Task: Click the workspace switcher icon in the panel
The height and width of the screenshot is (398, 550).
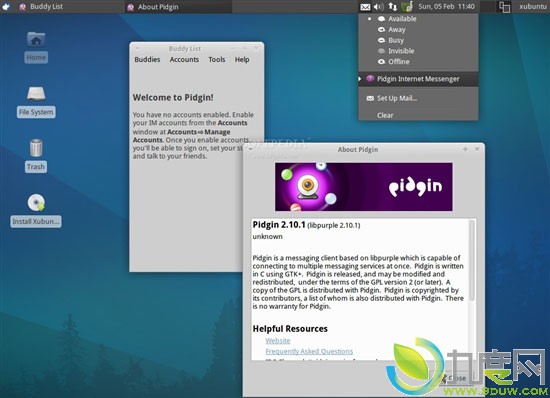Action: tap(504, 7)
